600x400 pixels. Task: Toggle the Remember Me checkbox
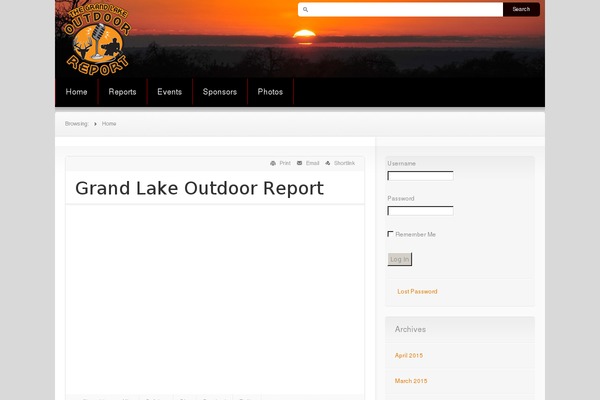(390, 234)
